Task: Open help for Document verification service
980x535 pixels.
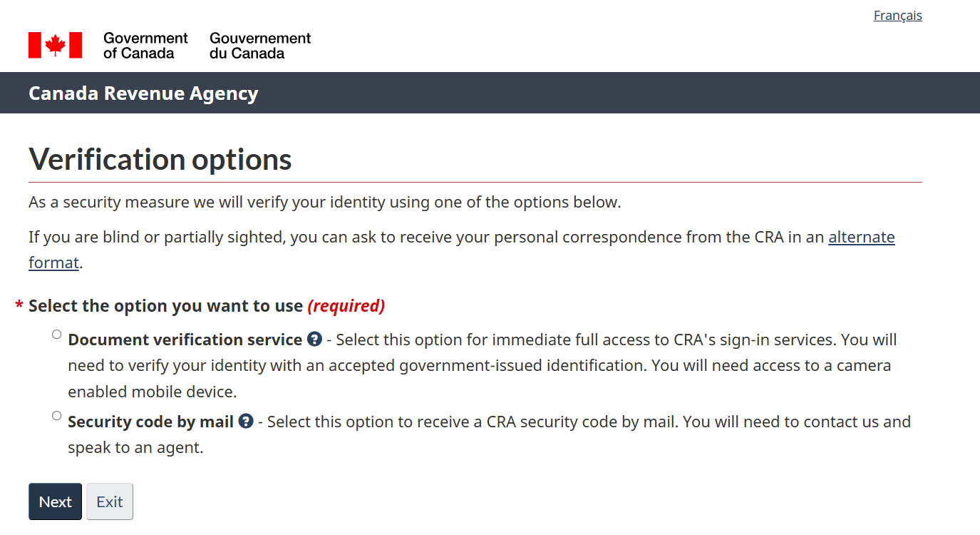Action: pyautogui.click(x=314, y=340)
